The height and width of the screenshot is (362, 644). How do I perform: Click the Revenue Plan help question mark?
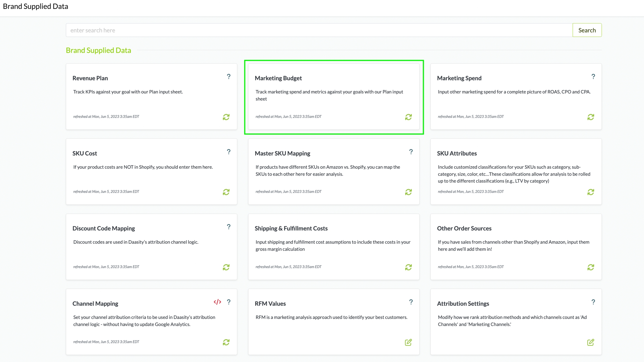(229, 76)
